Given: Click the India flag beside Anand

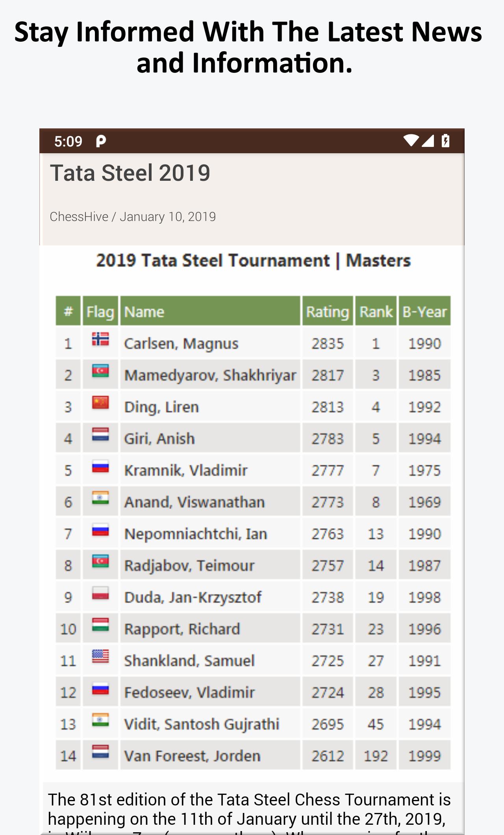Looking at the screenshot, I should coord(100,498).
